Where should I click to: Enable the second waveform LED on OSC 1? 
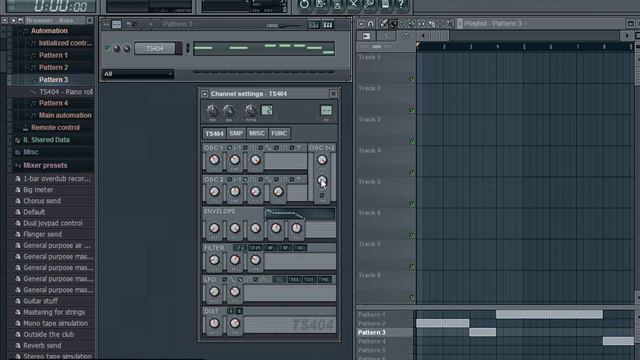(245, 148)
